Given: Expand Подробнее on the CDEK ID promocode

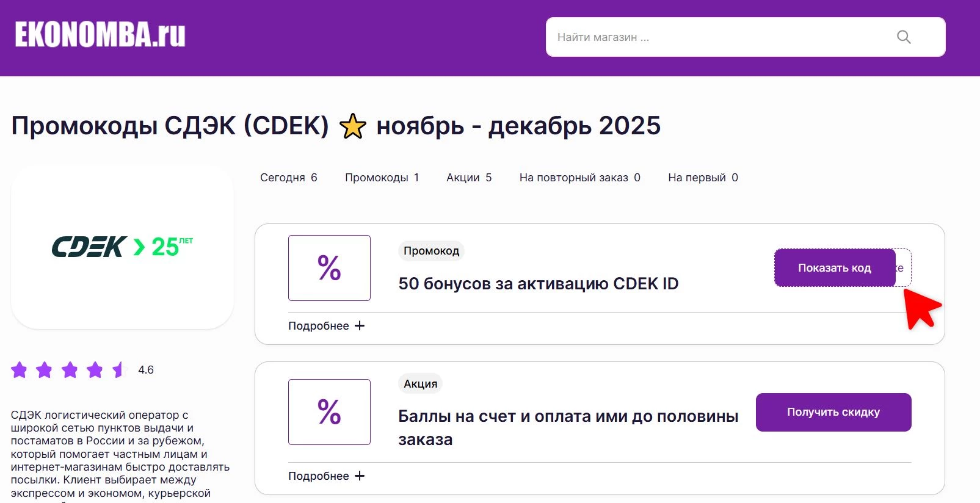Looking at the screenshot, I should coord(327,325).
